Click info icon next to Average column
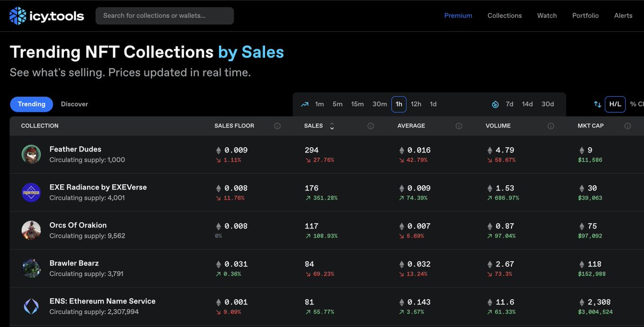Screen dimensions: 644x327 pos(459,126)
